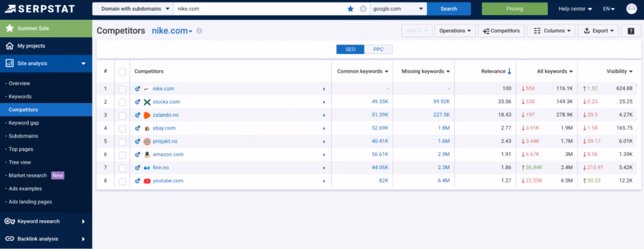Open the google.com search engine dropdown
The width and height of the screenshot is (644, 249).
(x=398, y=9)
